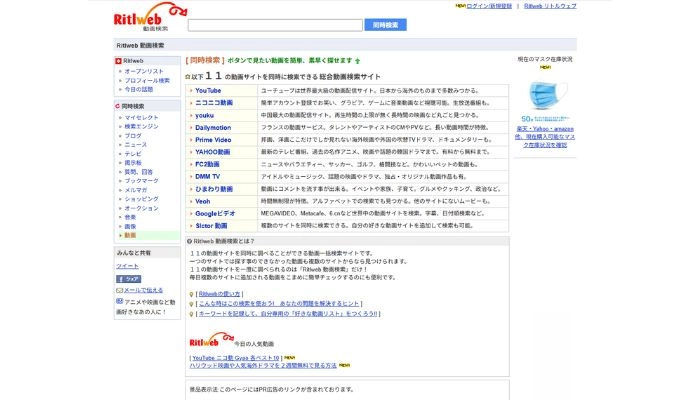Screen dimensions: 700x400
Task: Choose the ニコニコ動画 site entry
Action: (213, 102)
